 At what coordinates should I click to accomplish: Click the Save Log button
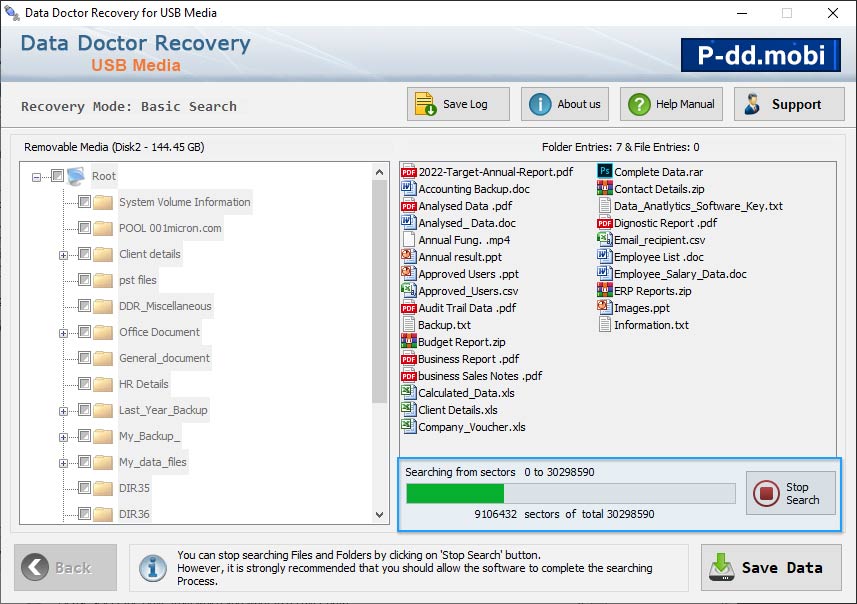click(x=458, y=104)
